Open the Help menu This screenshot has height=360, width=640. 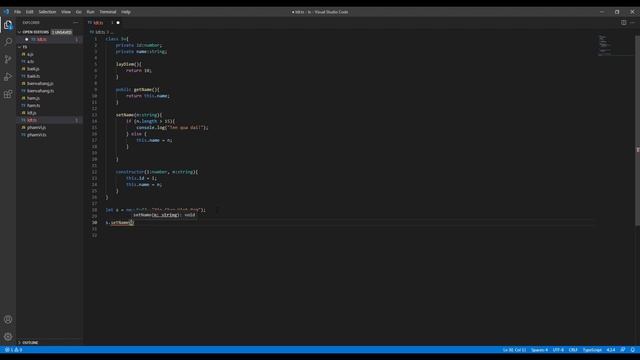point(126,12)
